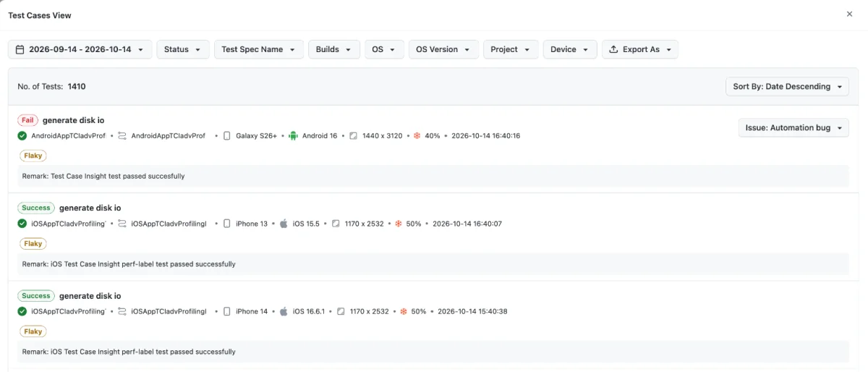Viewport: 868px width, 372px height.
Task: Expand the OS Version filter
Action: click(x=443, y=49)
